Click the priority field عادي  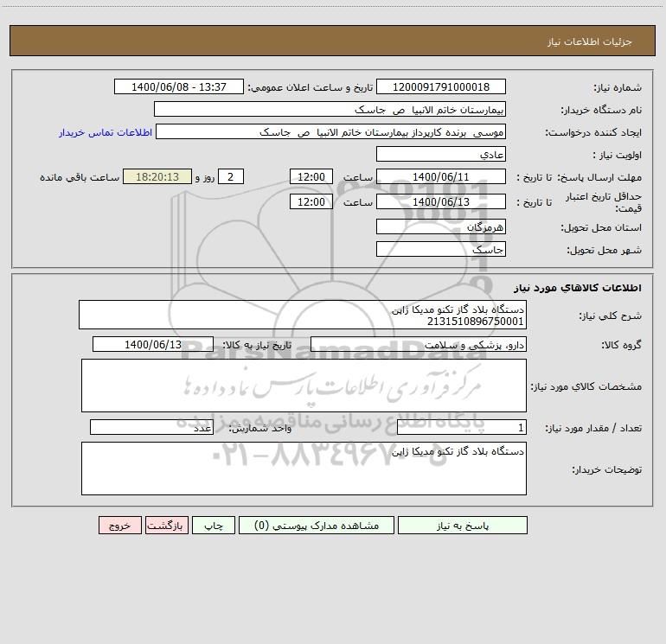point(441,154)
